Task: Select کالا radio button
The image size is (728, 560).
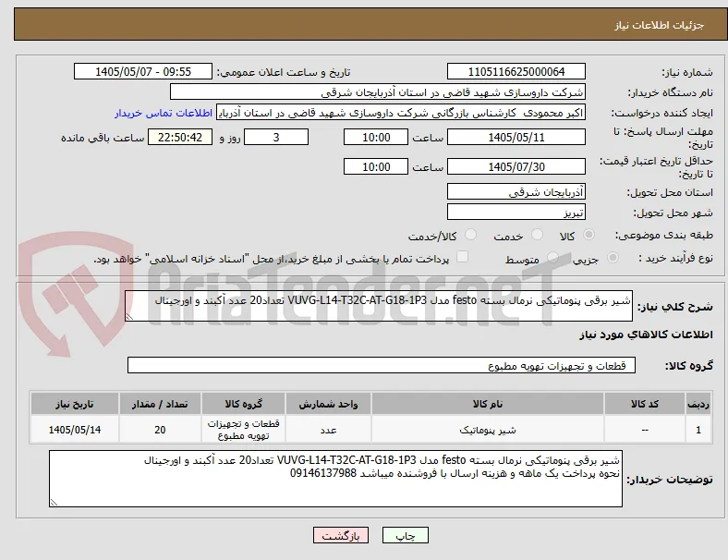Action: pyautogui.click(x=588, y=235)
